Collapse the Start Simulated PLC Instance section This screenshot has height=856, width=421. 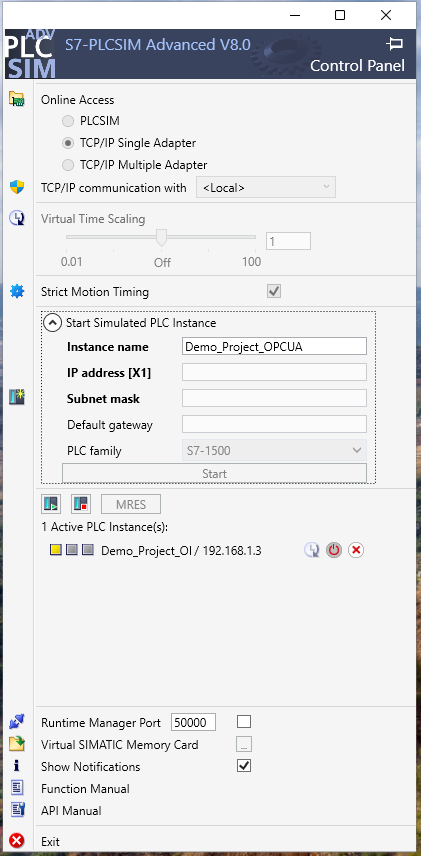point(52,323)
